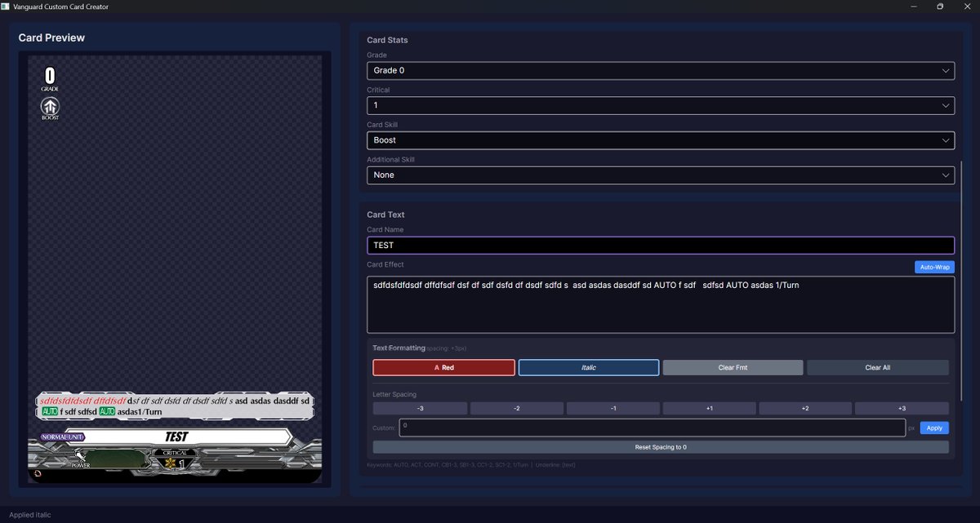Toggle Italic formatting on selected text

coord(589,367)
